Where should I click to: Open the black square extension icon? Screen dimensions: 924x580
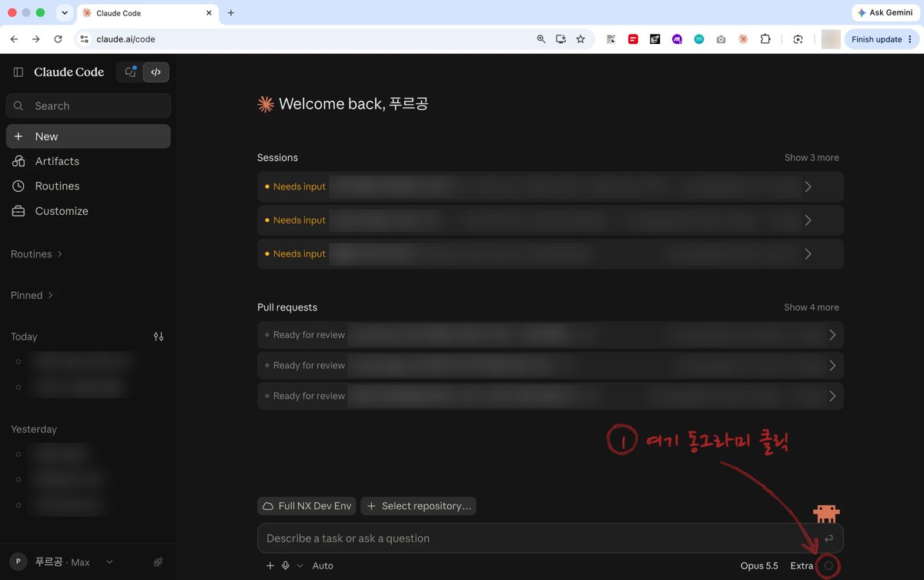(655, 39)
